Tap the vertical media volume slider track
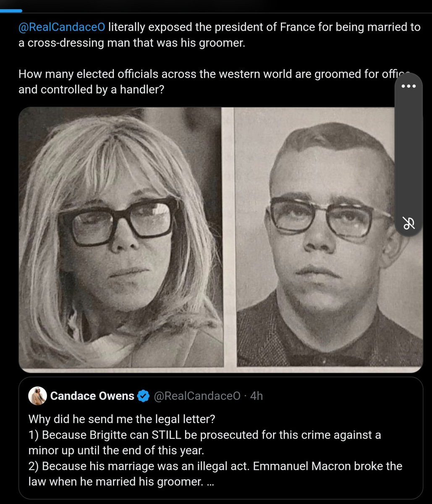Image resolution: width=432 pixels, height=504 pixels. pyautogui.click(x=408, y=155)
